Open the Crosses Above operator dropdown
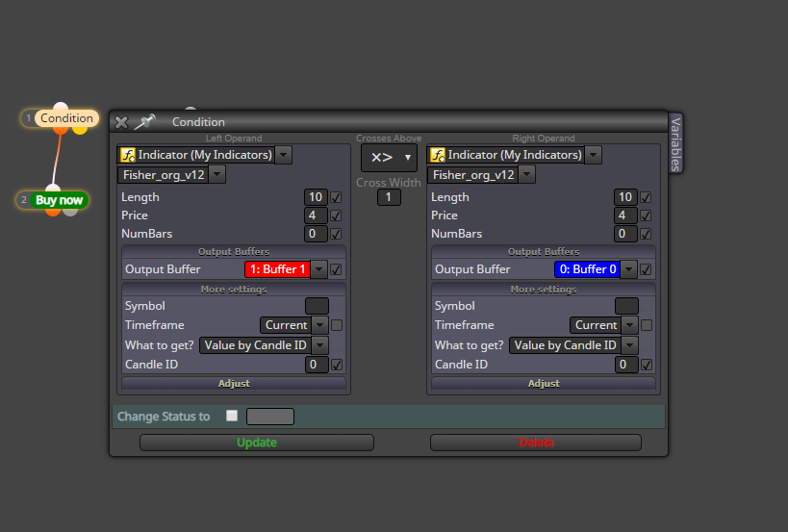788x532 pixels. [x=389, y=158]
